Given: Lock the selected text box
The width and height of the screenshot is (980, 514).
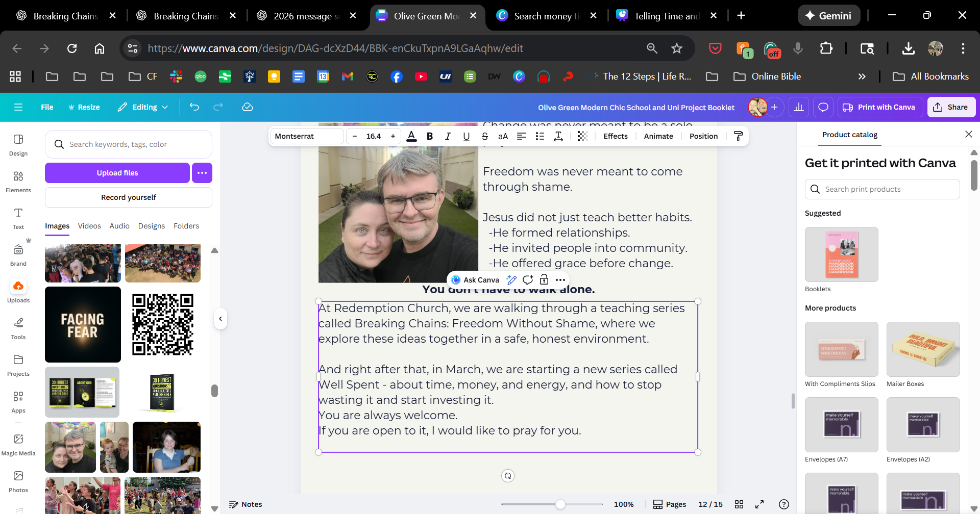Looking at the screenshot, I should pyautogui.click(x=544, y=280).
